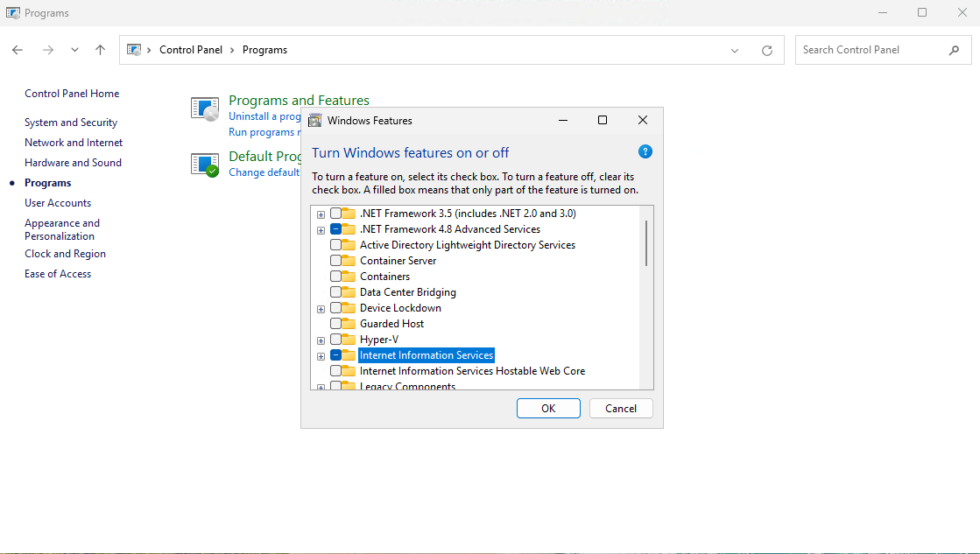Check the Device Lockdown checkbox

click(335, 308)
